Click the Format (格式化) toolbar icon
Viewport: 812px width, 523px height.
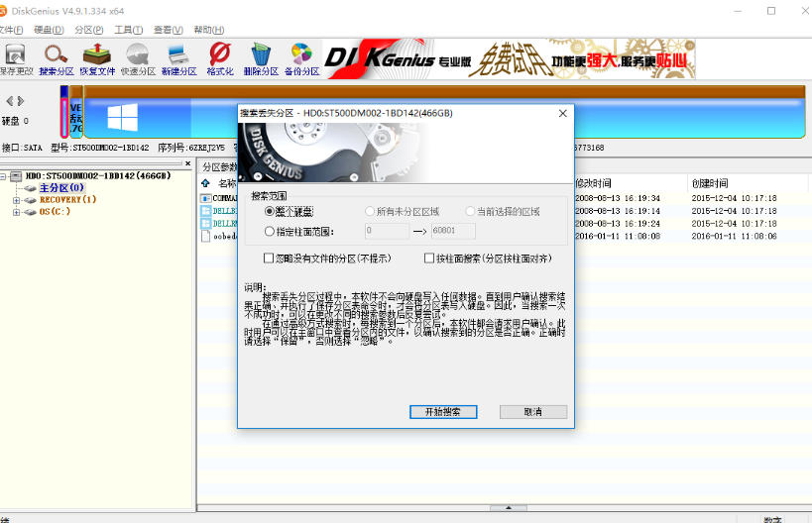click(x=219, y=59)
